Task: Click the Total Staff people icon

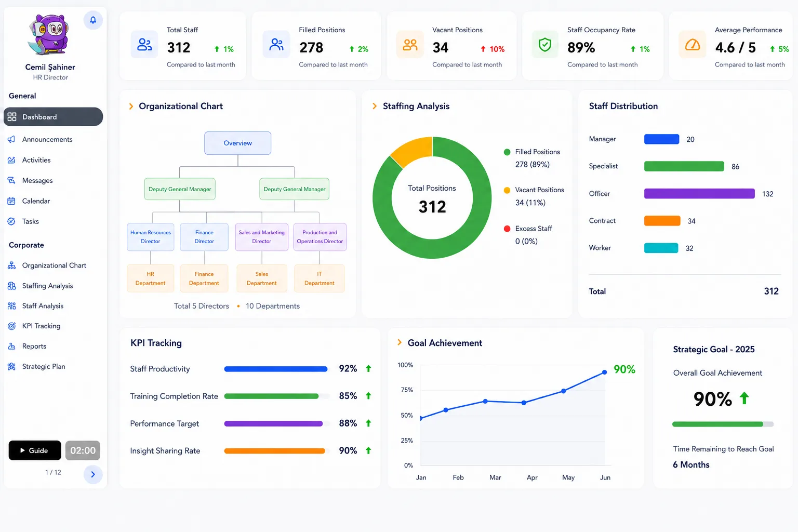Action: [144, 45]
